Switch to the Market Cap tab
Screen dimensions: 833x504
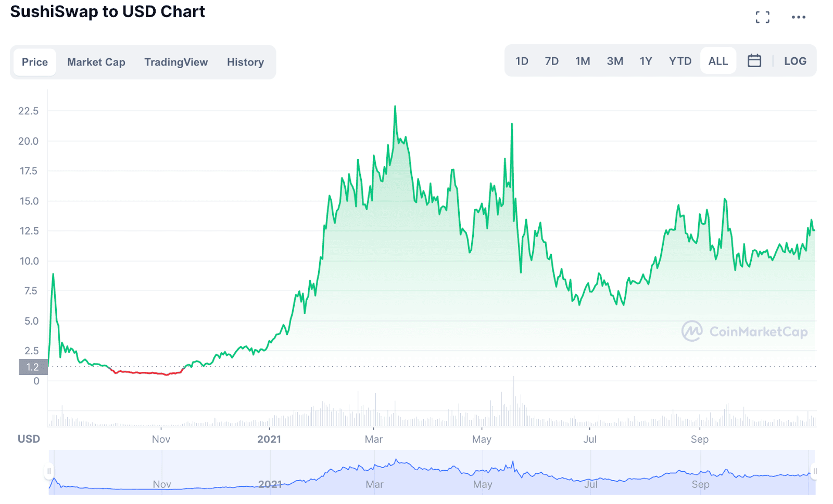96,62
